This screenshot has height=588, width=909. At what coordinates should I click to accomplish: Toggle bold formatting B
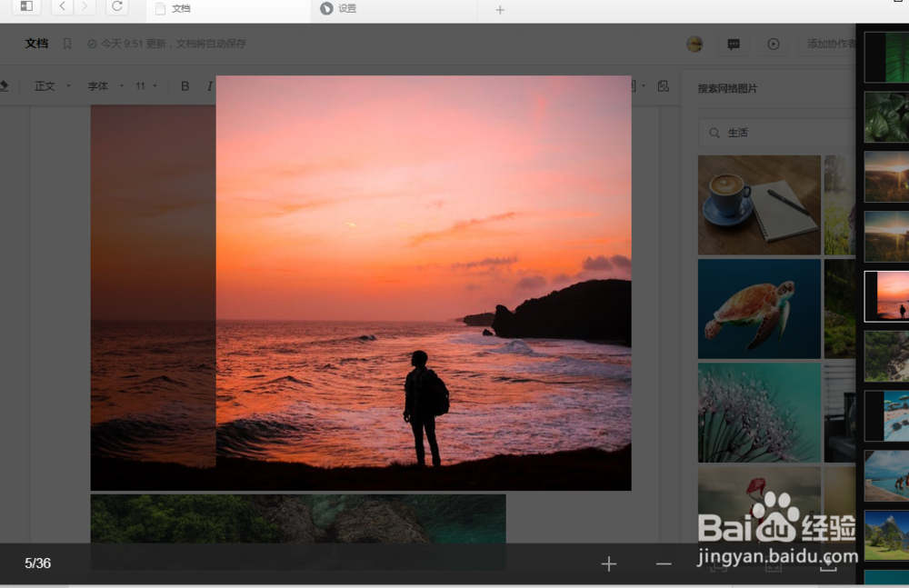pos(185,85)
